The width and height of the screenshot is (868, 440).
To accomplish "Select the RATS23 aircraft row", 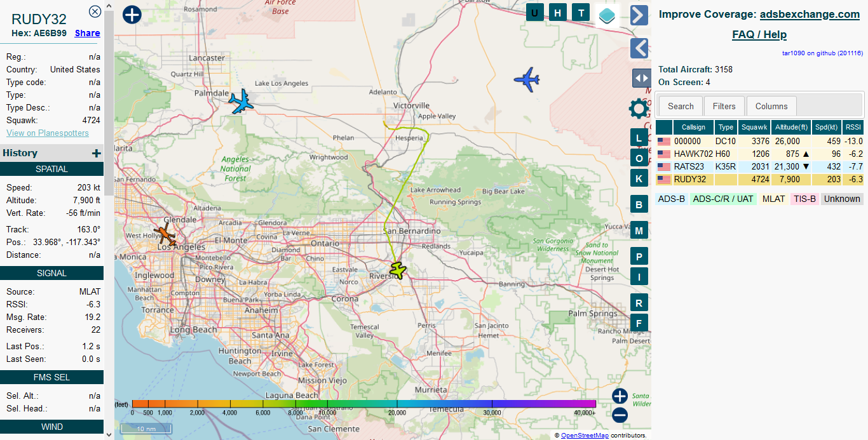I will tap(759, 166).
